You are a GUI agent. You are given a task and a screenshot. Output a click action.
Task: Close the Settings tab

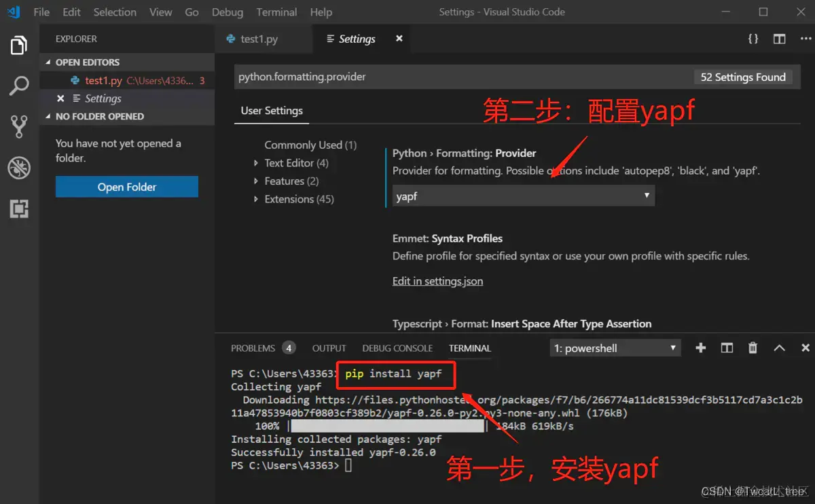[399, 39]
